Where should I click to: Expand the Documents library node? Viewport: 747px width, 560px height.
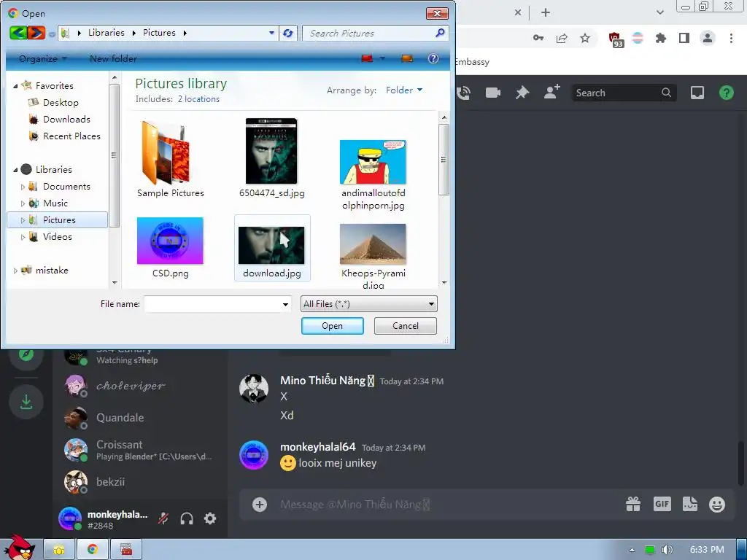coord(23,187)
